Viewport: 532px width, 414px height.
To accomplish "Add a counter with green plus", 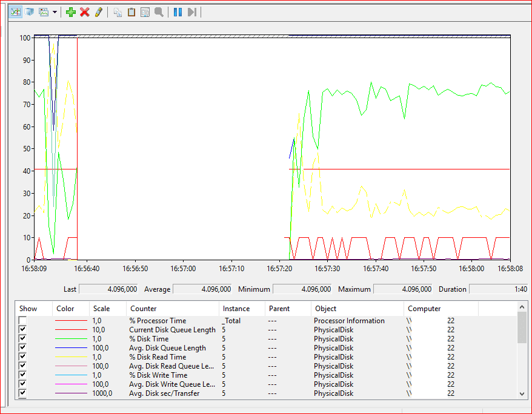I will [71, 12].
